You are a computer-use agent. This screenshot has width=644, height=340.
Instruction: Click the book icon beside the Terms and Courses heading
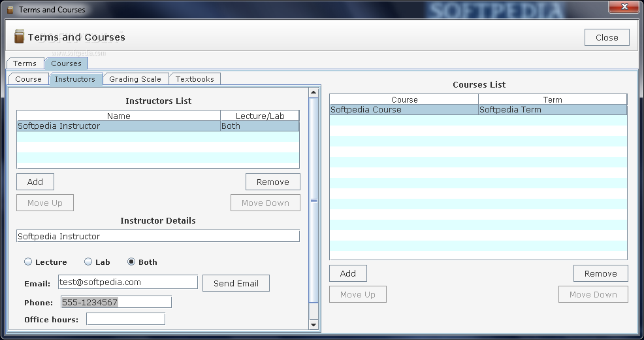pos(19,37)
